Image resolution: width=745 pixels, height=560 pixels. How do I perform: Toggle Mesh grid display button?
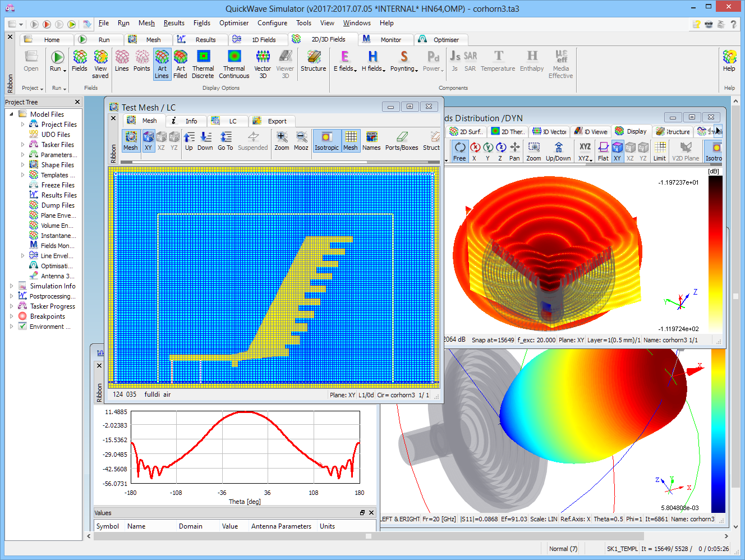tap(351, 141)
